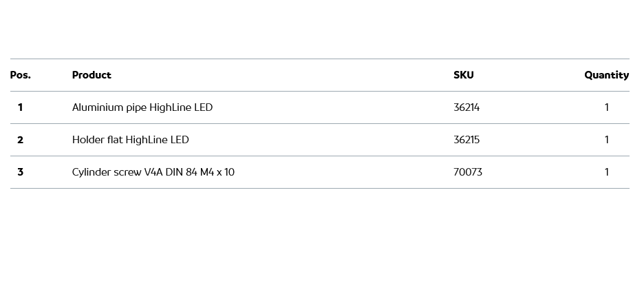Click the quantity value for Cylinder screw row
Screen dimensions: 644x292
tap(607, 172)
